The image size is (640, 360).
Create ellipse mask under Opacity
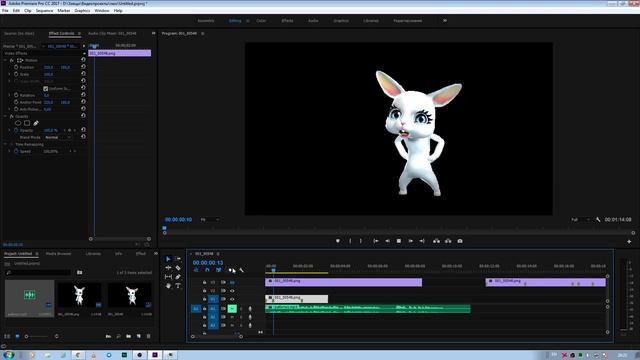18,123
